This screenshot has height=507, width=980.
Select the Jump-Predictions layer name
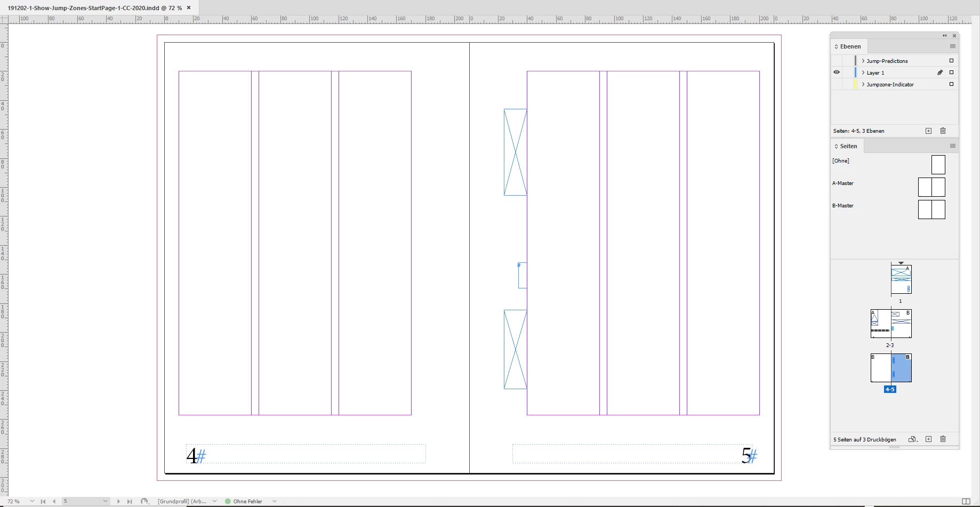[x=887, y=61]
